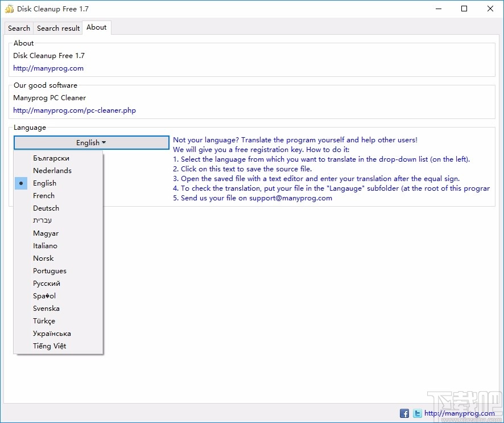The height and width of the screenshot is (423, 504).
Task: Switch to the Search result tab
Action: tap(58, 28)
